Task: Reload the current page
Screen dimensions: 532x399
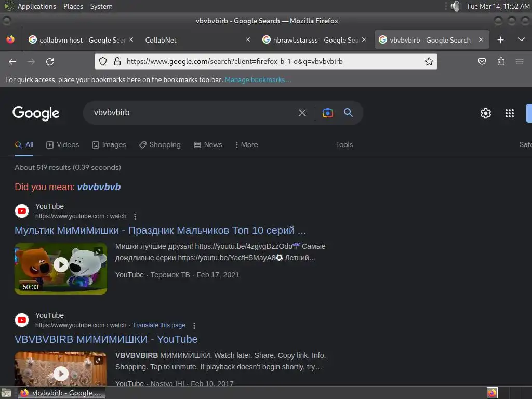Action: pos(50,61)
